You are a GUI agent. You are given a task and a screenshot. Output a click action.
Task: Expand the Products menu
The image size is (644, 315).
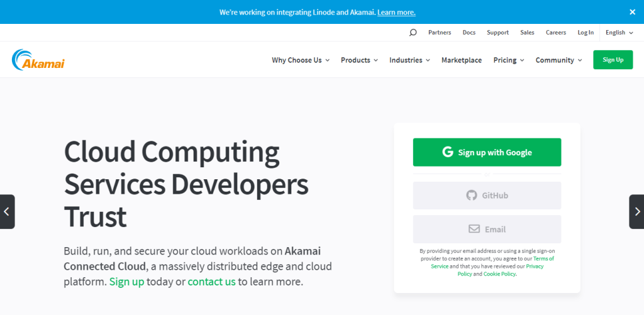pos(359,60)
